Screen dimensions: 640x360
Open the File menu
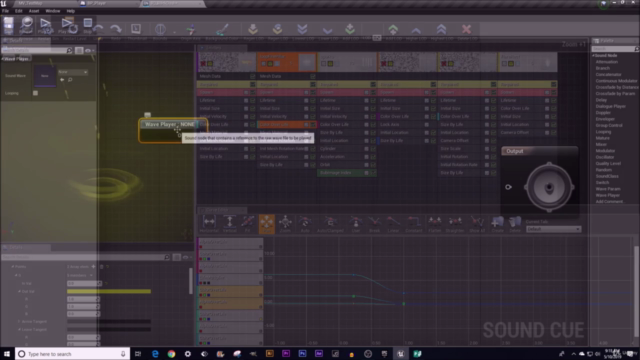click(x=5, y=11)
